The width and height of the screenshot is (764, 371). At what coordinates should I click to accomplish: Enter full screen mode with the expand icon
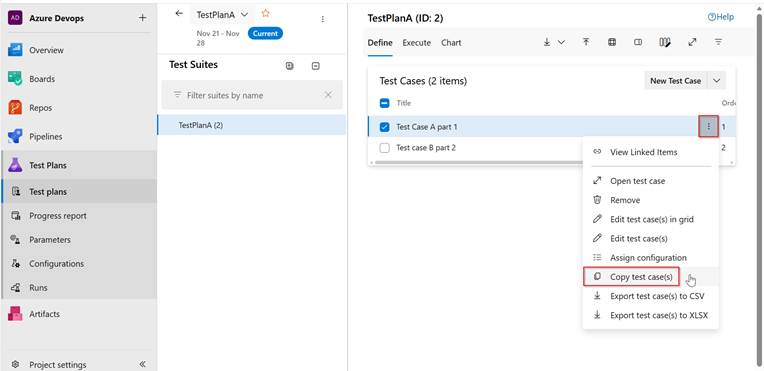(692, 42)
